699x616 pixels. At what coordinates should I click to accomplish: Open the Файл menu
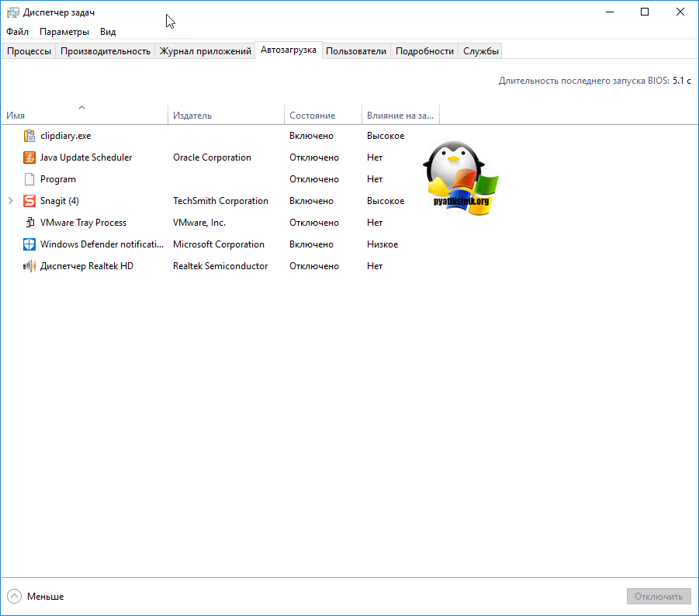pyautogui.click(x=17, y=32)
